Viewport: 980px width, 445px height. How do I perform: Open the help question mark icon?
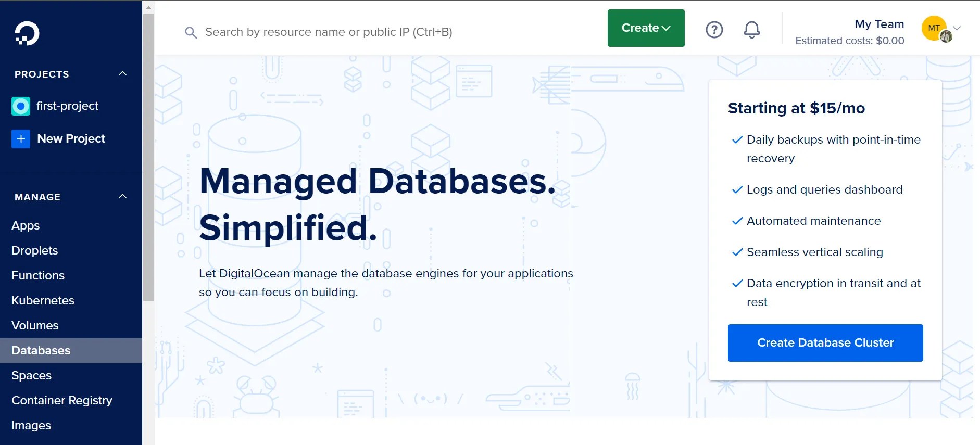(x=714, y=30)
